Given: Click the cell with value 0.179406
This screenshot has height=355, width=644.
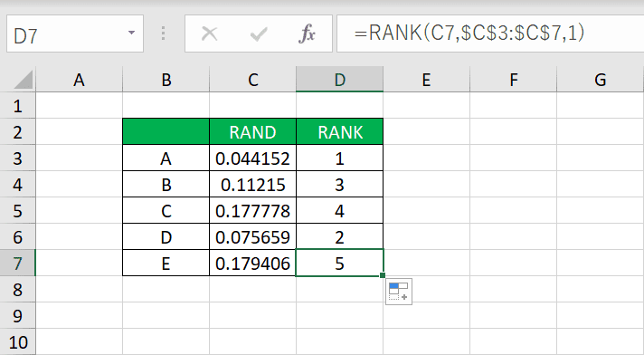Looking at the screenshot, I should (x=252, y=263).
